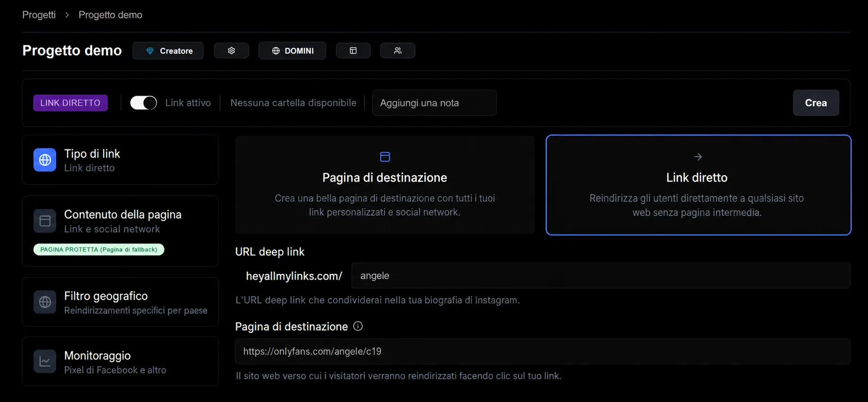This screenshot has width=868, height=402.
Task: Click the Progetto demo page heading
Action: (72, 50)
